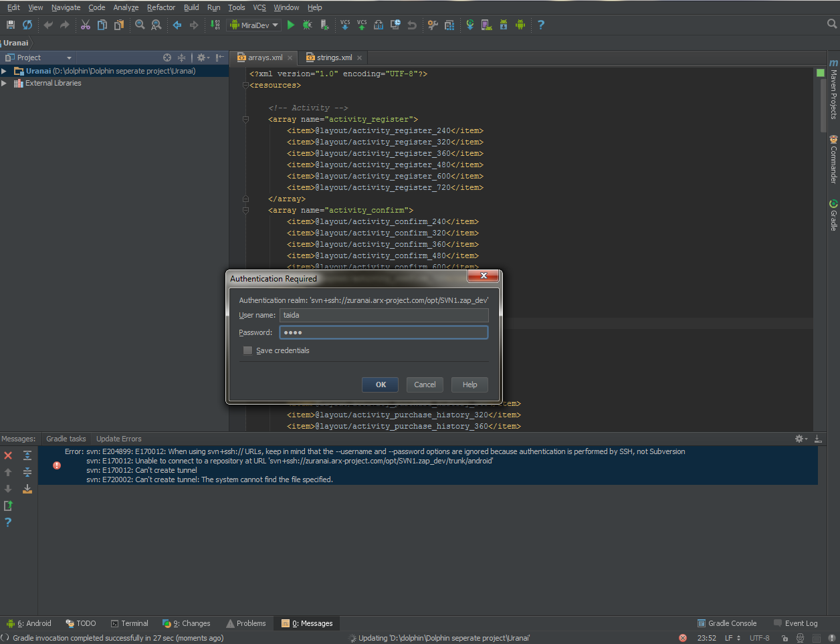The width and height of the screenshot is (840, 644).
Task: Click OK in Authentication Required dialog
Action: coord(380,385)
